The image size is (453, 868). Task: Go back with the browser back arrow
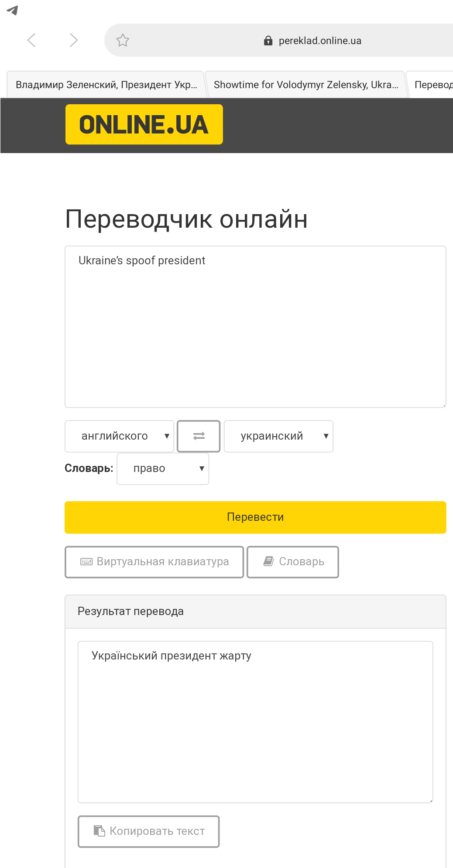click(31, 40)
